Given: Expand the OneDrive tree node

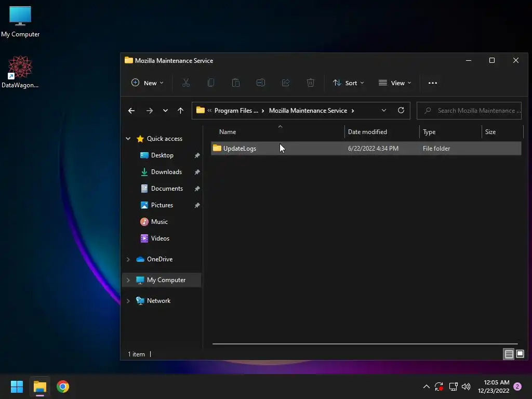Looking at the screenshot, I should click(128, 259).
